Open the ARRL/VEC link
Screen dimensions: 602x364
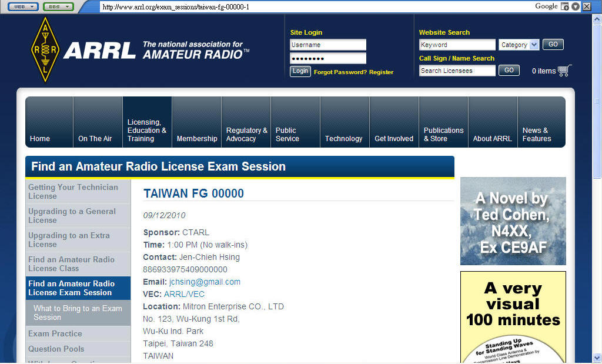point(184,294)
